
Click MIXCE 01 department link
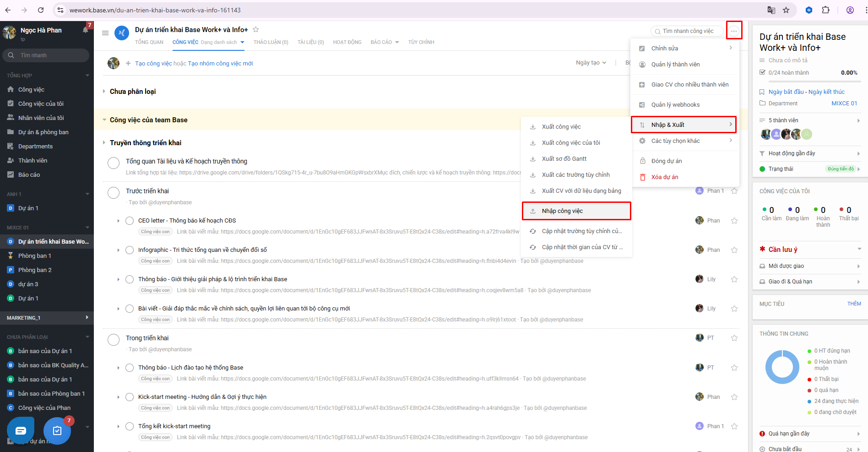point(844,103)
